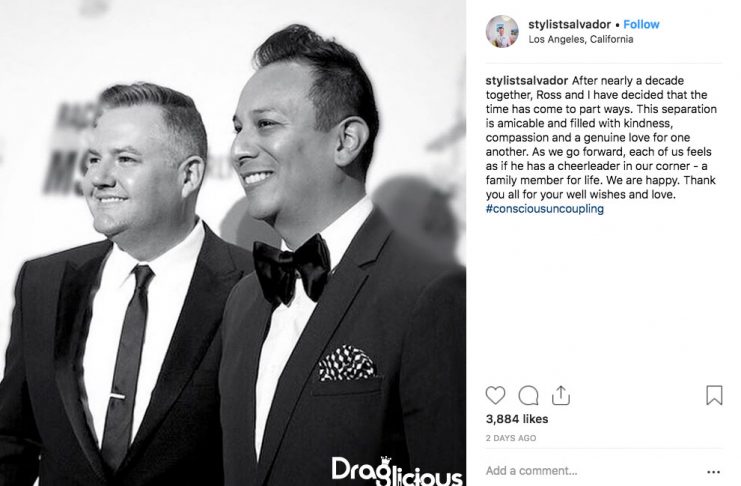Click the stylistsalvador name in caption
Viewport: 741px width, 486px height.
526,80
